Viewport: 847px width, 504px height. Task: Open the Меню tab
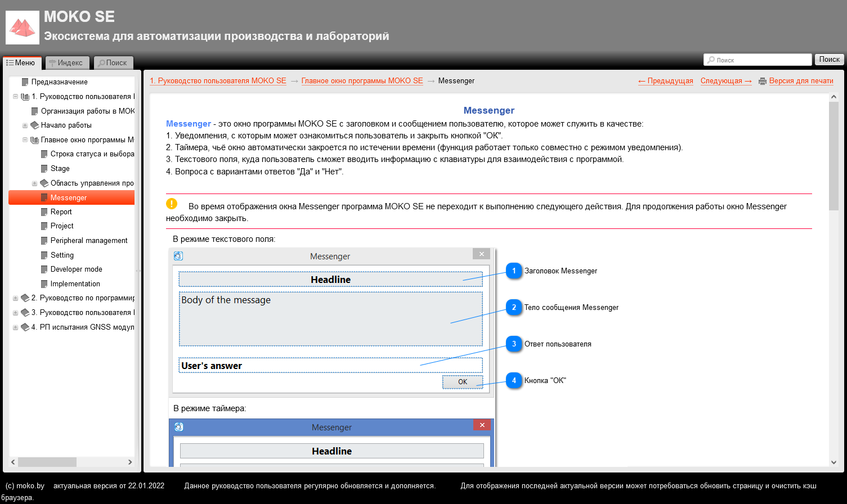click(21, 62)
